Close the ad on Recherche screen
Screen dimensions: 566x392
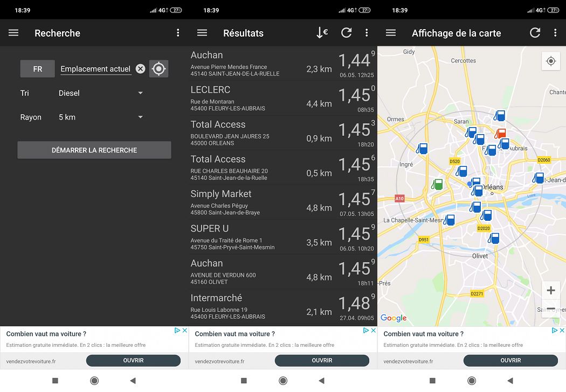(x=184, y=330)
